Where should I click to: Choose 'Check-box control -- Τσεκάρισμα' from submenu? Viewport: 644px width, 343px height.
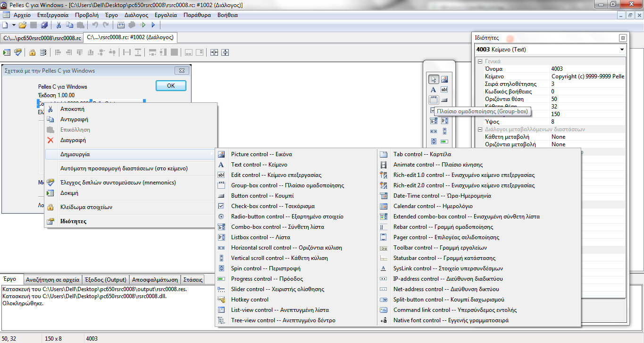(296, 206)
